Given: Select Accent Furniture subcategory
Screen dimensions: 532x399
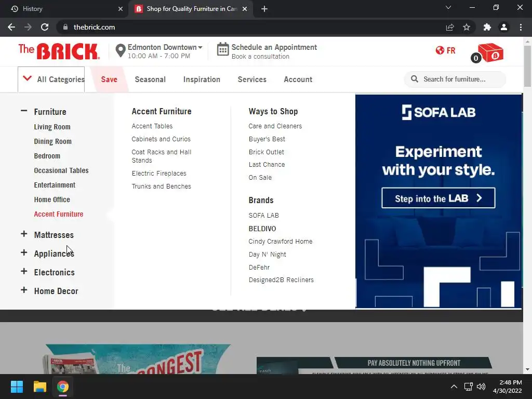Looking at the screenshot, I should (x=58, y=215).
